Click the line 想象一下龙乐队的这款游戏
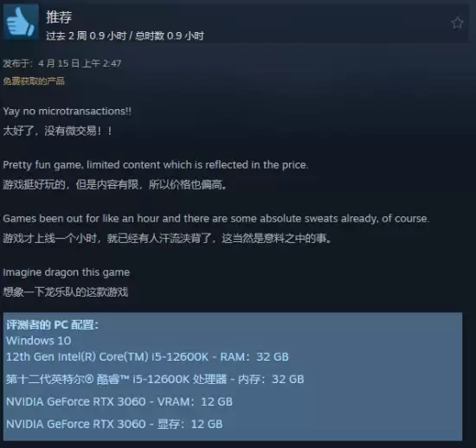This screenshot has height=448, width=476. (66, 292)
